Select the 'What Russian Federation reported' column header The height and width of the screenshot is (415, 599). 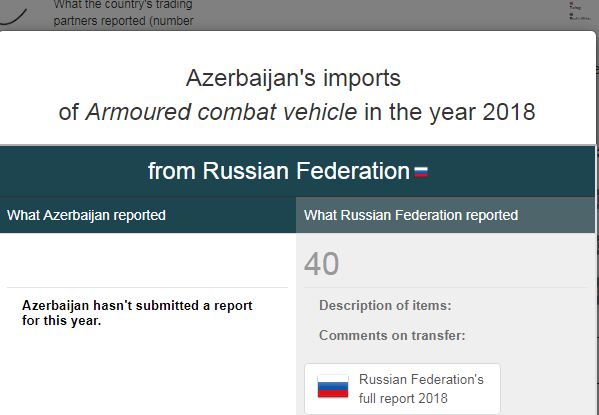[x=445, y=215]
